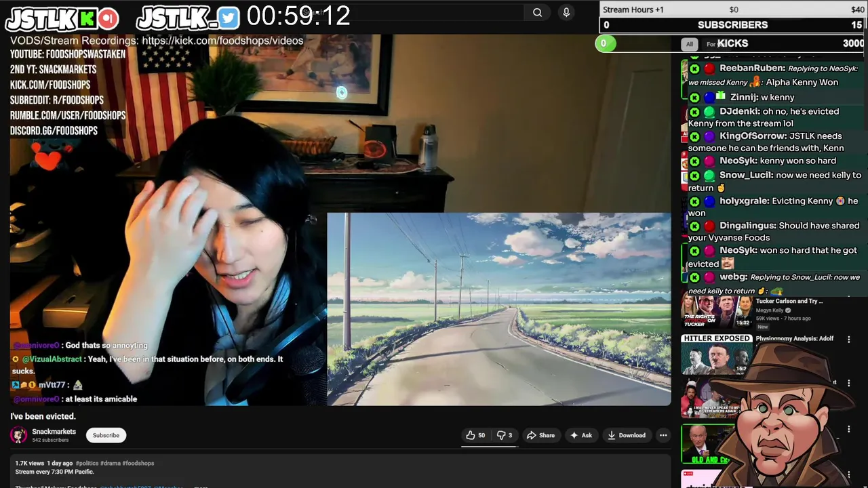Download the video via Download button
868x488 pixels.
[x=627, y=435]
